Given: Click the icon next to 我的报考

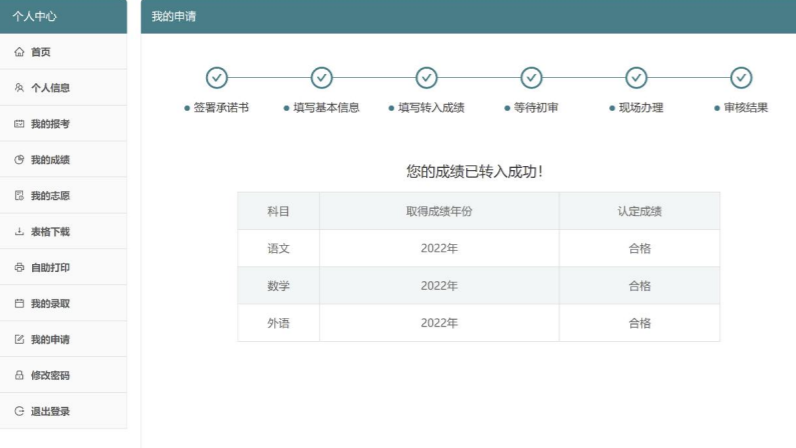Looking at the screenshot, I should (x=19, y=124).
